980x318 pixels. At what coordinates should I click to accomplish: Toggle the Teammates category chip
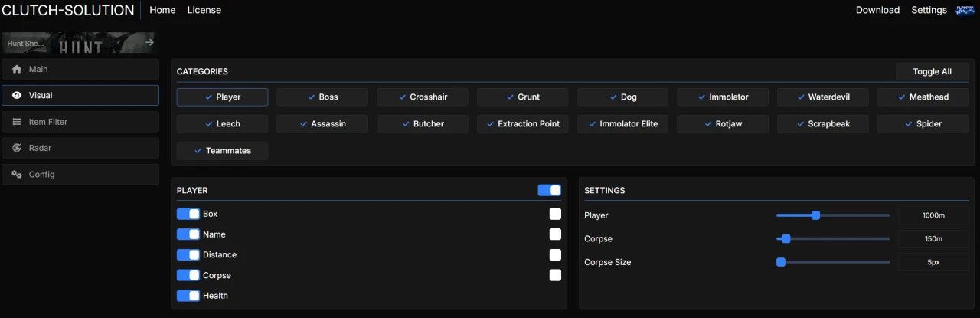pos(222,150)
